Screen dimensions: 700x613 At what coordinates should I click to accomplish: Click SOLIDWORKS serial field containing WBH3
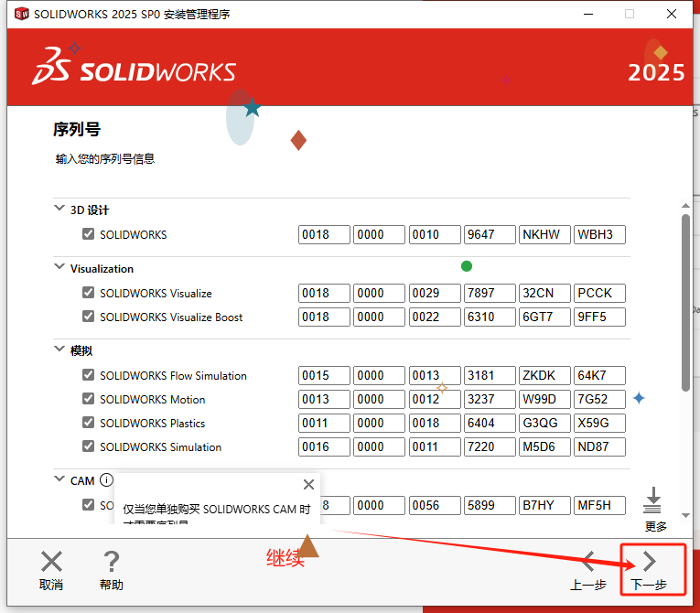(599, 234)
